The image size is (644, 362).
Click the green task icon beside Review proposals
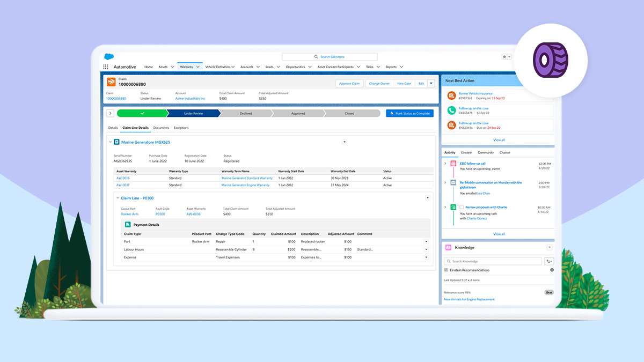click(454, 207)
